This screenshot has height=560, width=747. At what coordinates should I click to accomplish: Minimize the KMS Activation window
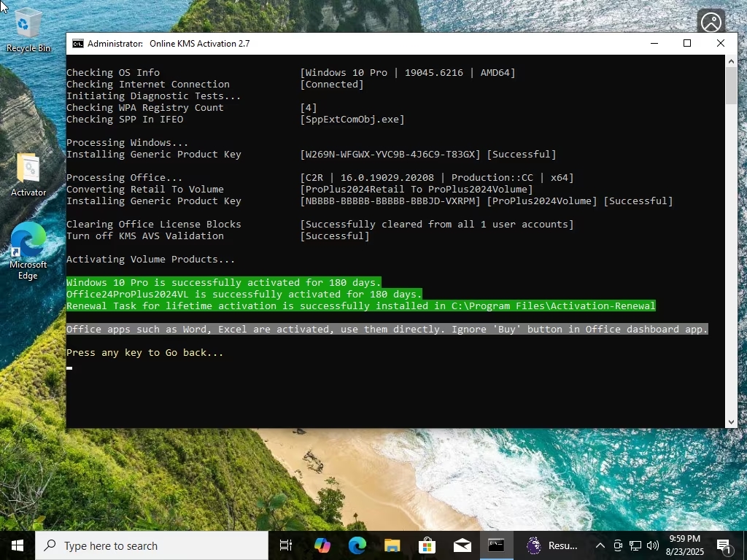[654, 43]
